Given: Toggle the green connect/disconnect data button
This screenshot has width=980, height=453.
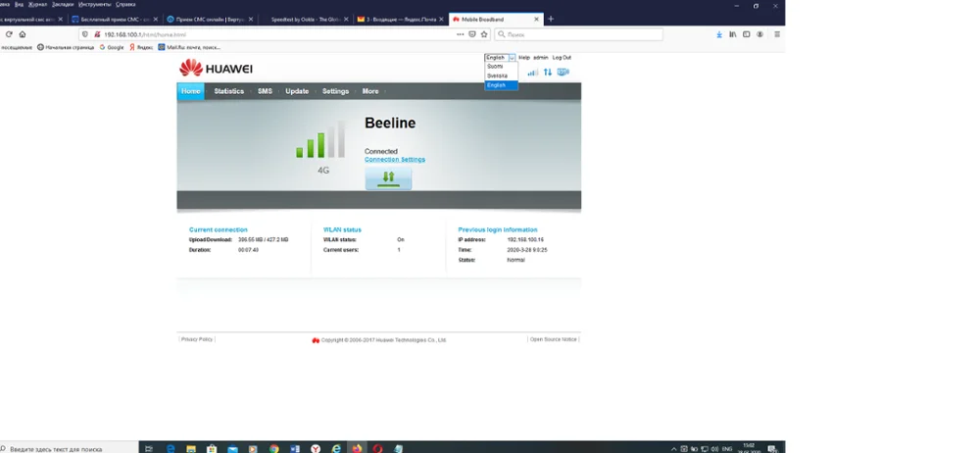Looking at the screenshot, I should coord(388,177).
